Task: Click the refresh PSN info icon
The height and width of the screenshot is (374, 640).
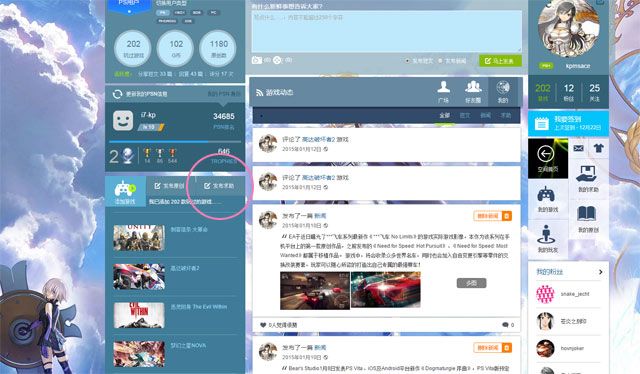Action: click(x=117, y=94)
